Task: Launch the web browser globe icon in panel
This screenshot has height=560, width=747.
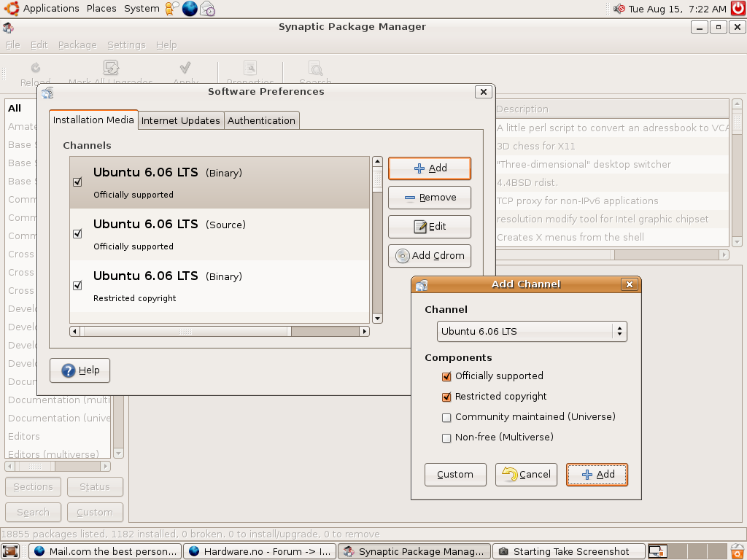Action: tap(190, 9)
